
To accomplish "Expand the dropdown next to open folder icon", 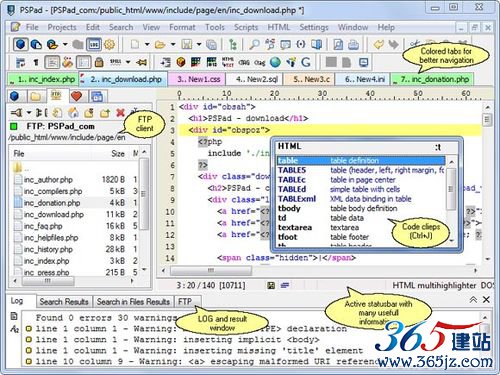I will point(173,44).
